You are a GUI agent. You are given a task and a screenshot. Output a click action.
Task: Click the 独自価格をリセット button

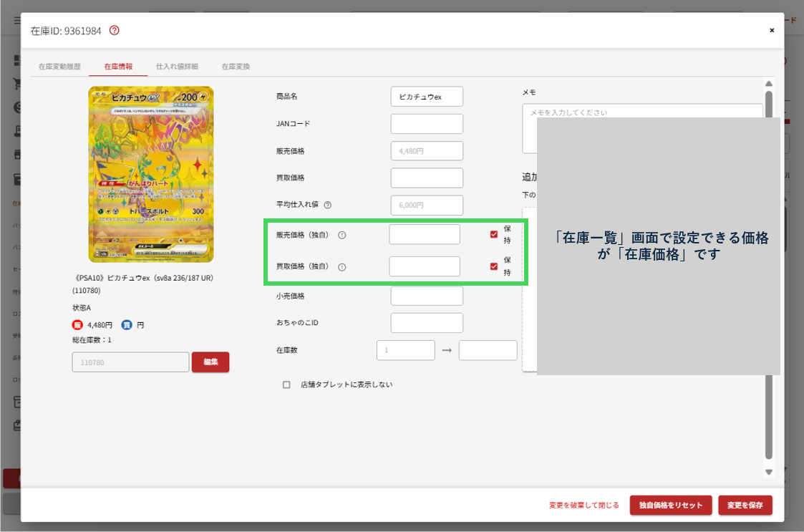click(x=670, y=505)
